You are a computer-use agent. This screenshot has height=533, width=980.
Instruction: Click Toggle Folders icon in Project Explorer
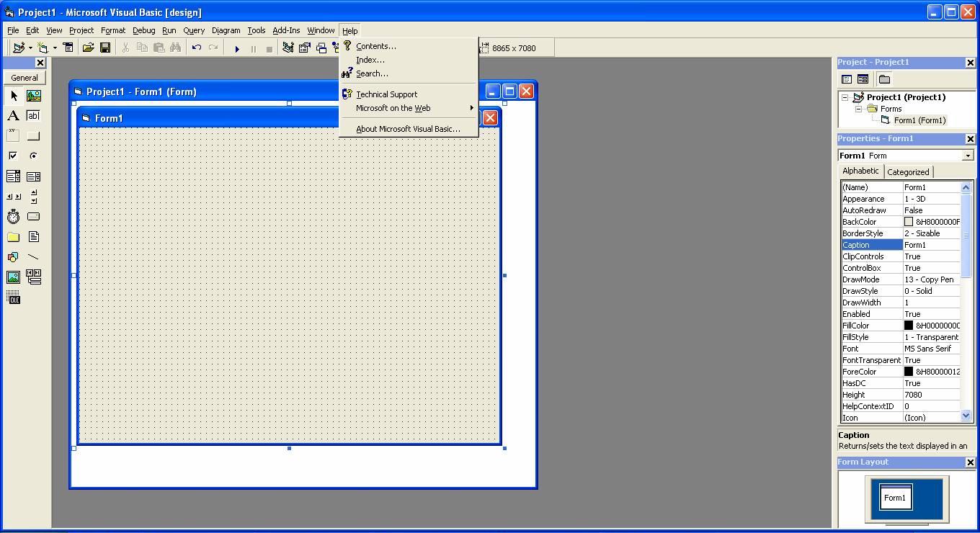pos(885,79)
